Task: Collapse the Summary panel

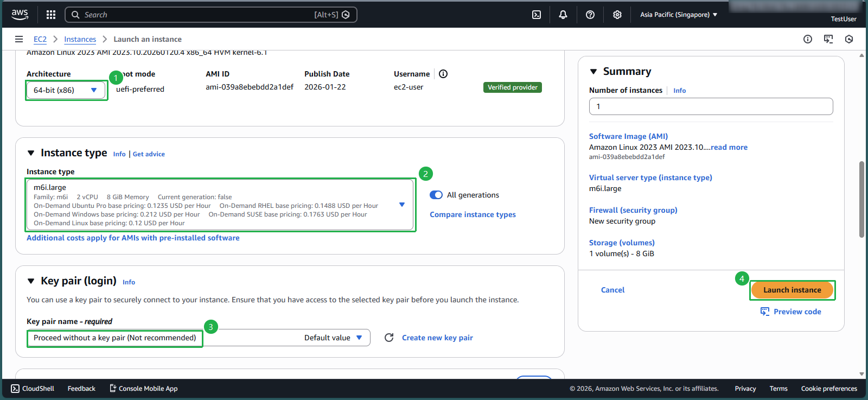Action: [x=593, y=72]
